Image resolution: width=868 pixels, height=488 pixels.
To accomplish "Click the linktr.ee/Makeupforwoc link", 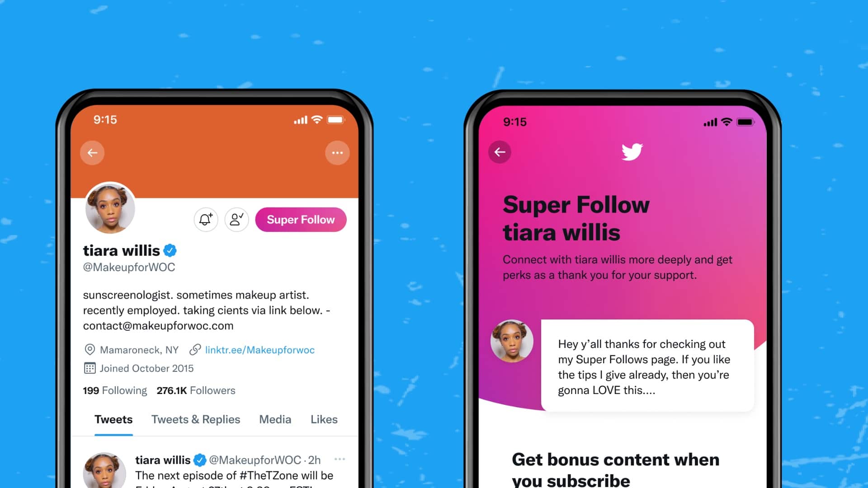I will [259, 350].
